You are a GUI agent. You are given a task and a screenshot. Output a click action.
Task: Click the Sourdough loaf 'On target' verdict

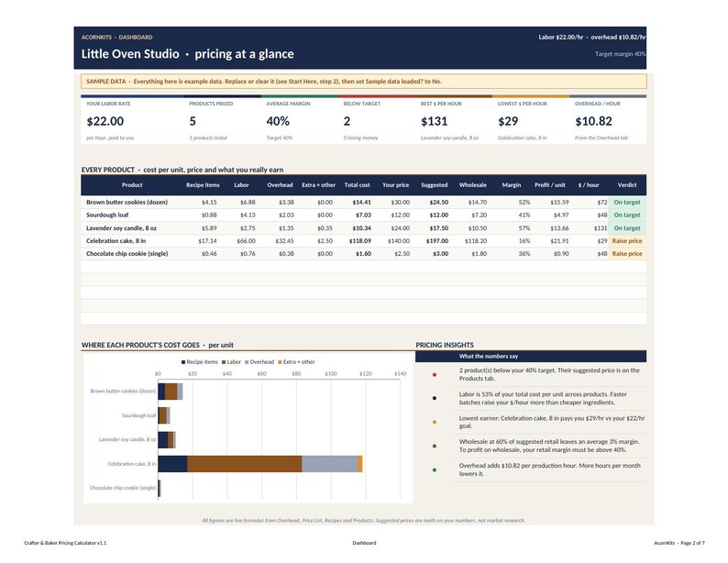(627, 215)
